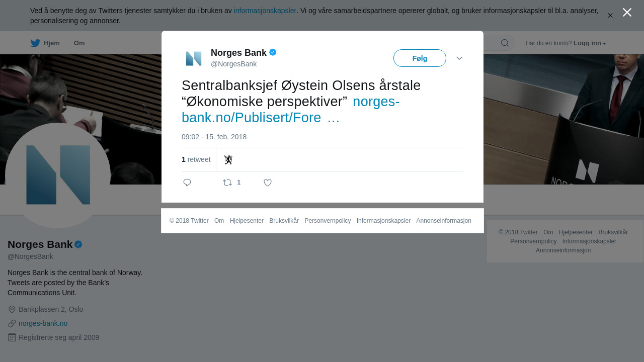The height and width of the screenshot is (362, 644).
Task: Dismiss the cookie notice small x
Action: [610, 16]
